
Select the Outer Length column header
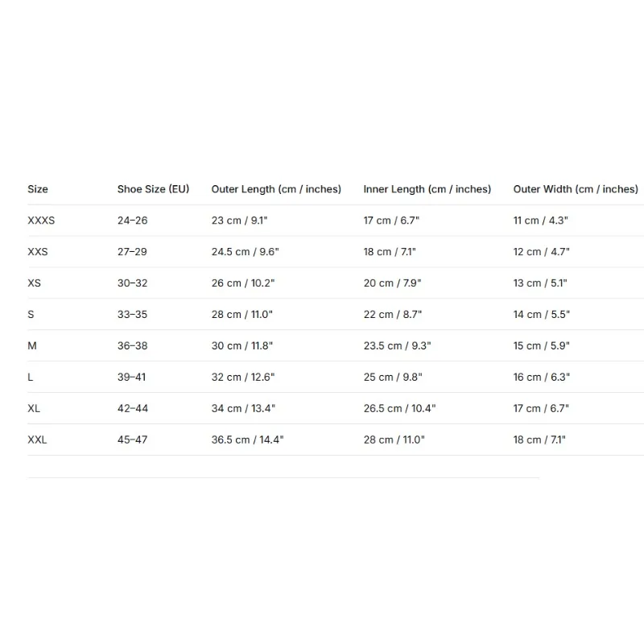point(276,189)
